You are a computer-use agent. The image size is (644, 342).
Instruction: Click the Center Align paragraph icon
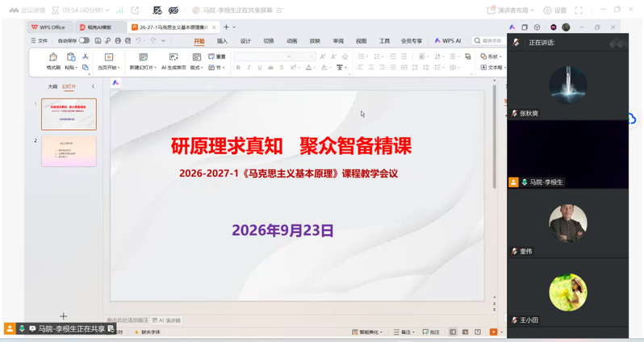(x=371, y=67)
